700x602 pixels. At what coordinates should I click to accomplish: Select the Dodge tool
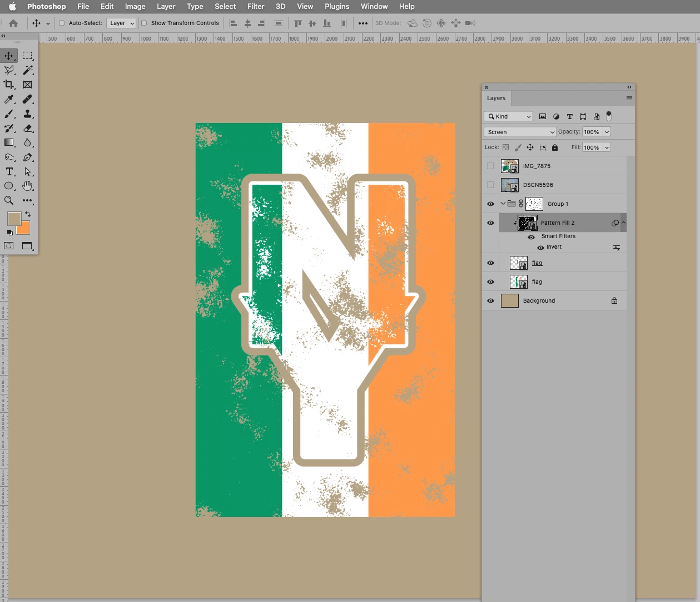pyautogui.click(x=9, y=157)
